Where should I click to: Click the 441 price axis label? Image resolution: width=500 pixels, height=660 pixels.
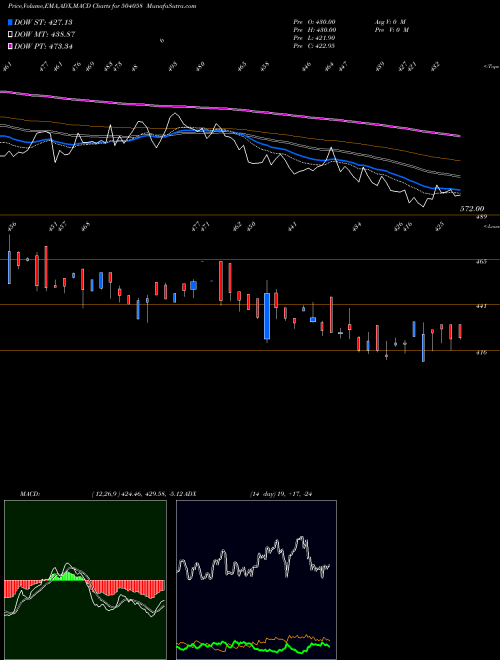[x=481, y=306]
